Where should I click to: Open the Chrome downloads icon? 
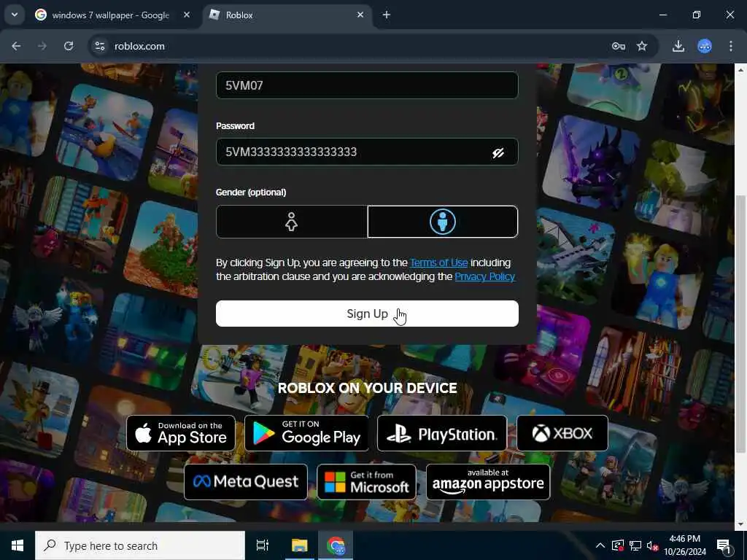coord(678,46)
